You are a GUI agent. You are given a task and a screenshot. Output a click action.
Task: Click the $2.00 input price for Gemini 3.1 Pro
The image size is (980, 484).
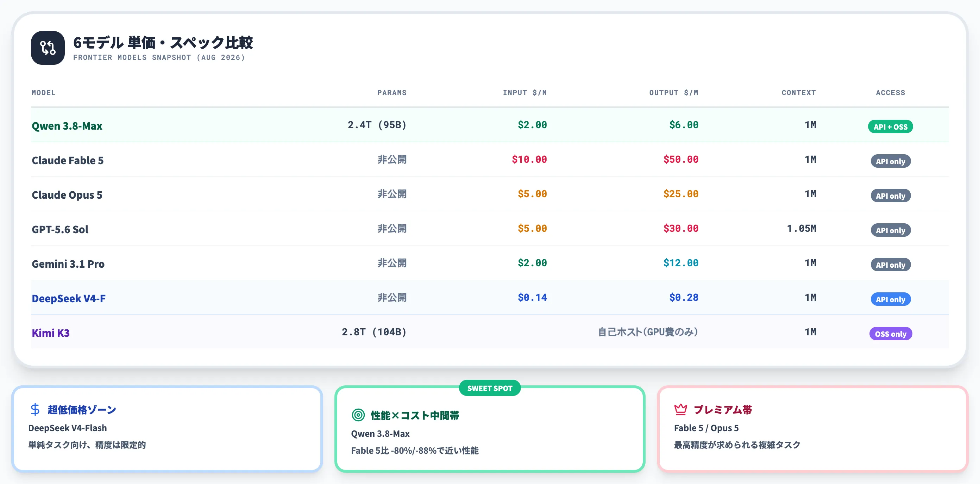tap(532, 263)
